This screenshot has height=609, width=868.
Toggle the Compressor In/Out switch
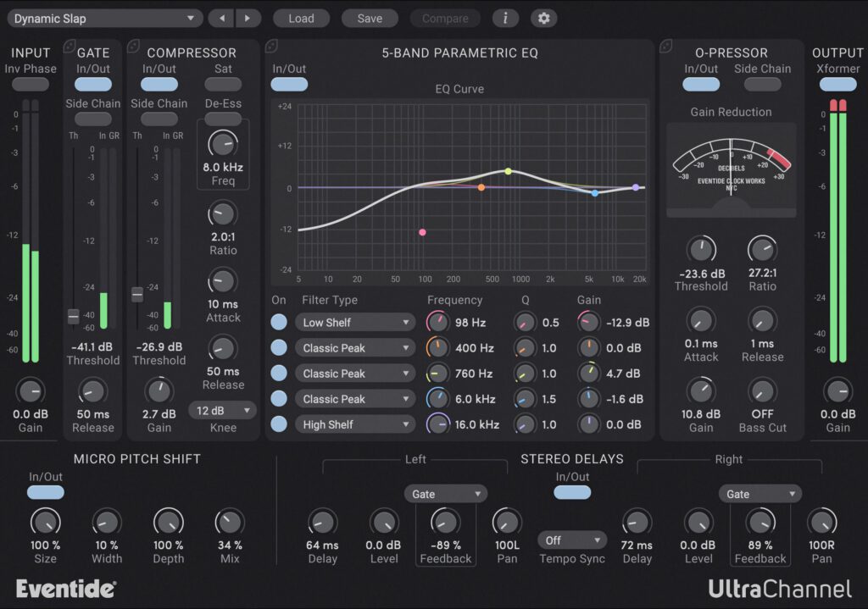159,84
